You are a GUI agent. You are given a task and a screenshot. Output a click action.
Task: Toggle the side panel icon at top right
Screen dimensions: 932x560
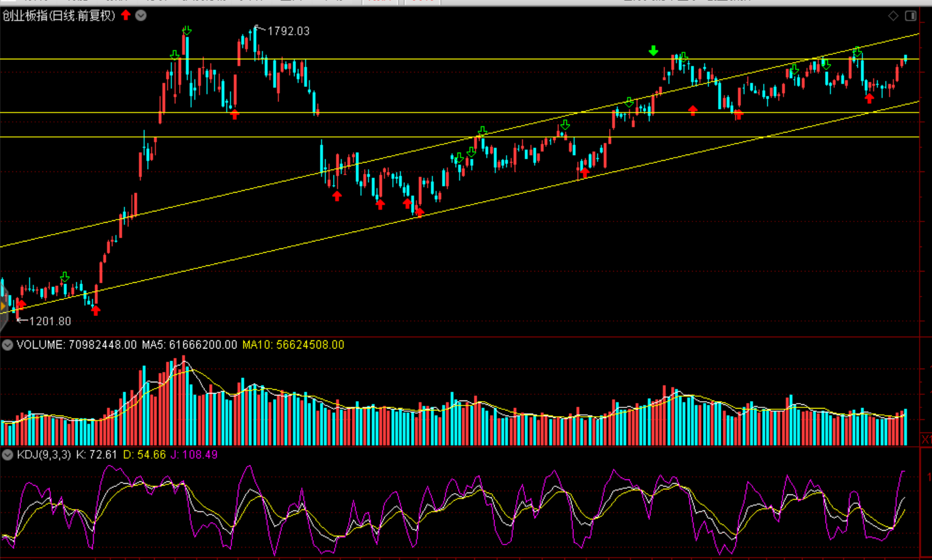911,16
